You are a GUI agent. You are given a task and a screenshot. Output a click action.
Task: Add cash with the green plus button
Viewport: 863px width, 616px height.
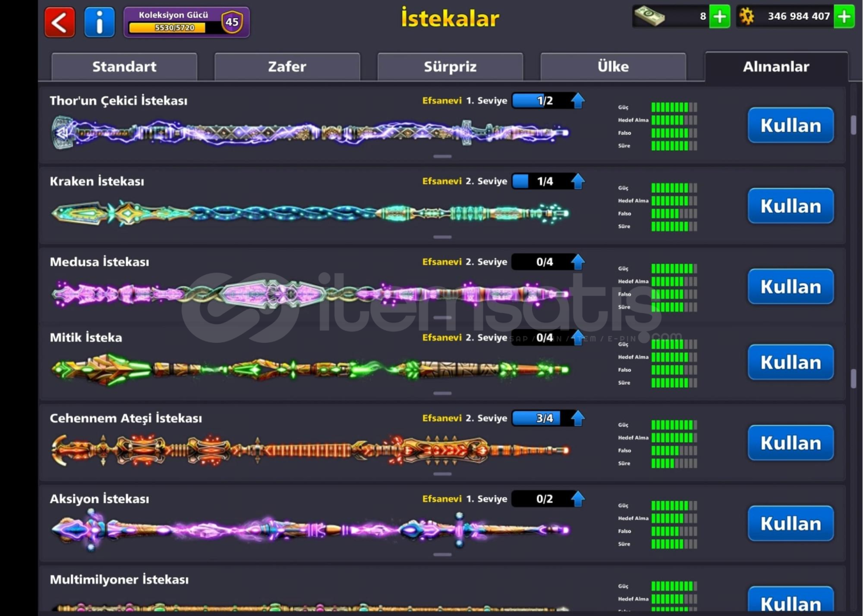tap(720, 17)
